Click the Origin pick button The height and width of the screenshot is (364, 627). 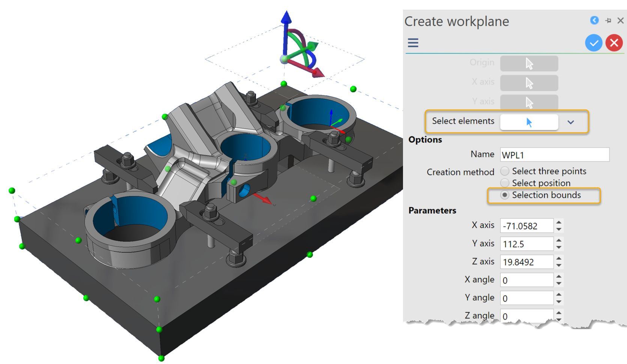coord(529,63)
